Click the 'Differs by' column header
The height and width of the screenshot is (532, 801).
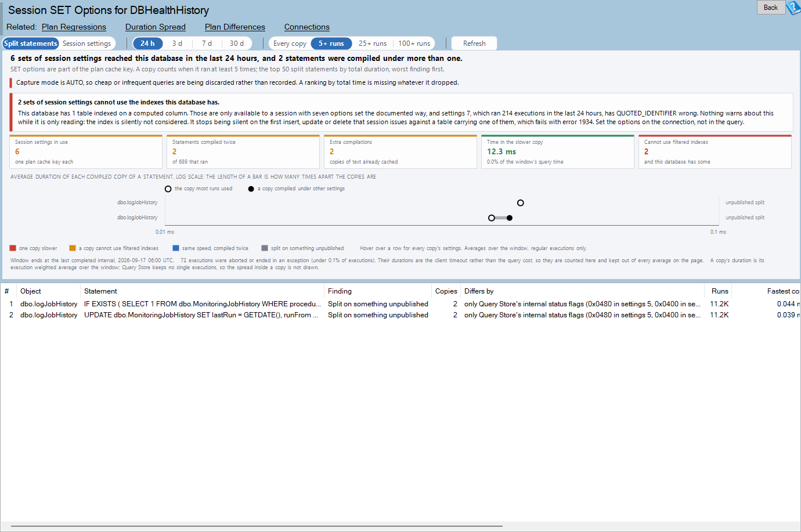583,291
